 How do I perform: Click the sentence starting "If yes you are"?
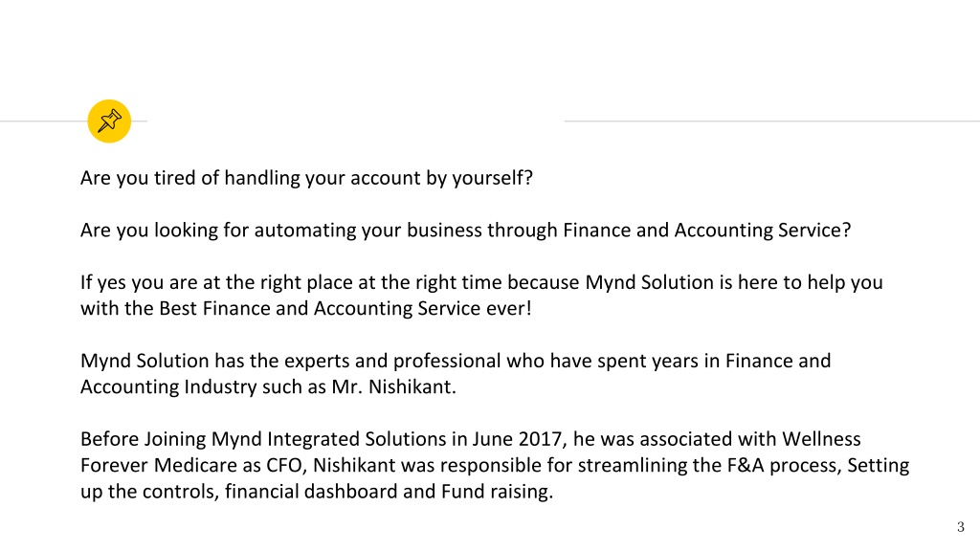[x=481, y=296]
